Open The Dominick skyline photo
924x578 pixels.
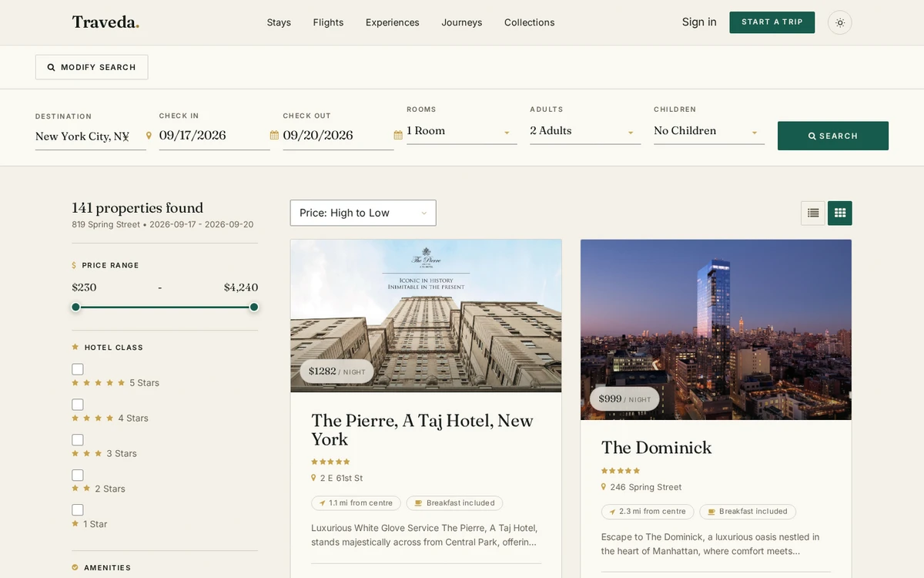point(716,330)
